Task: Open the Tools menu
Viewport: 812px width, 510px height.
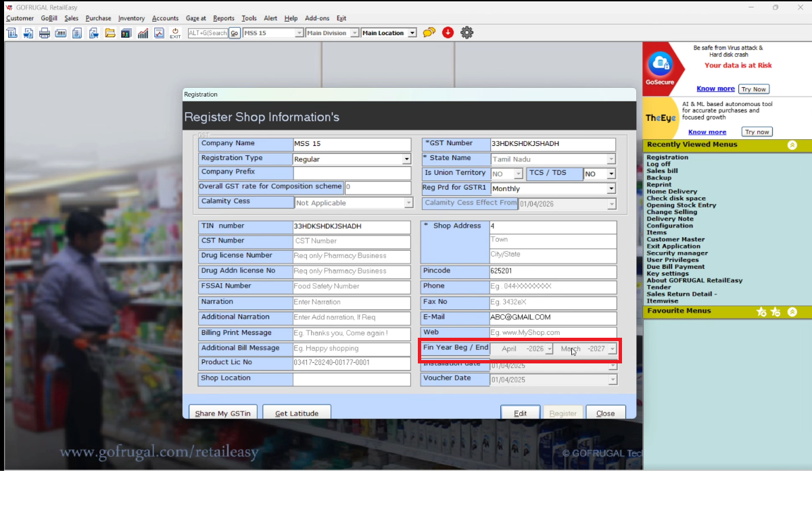Action: pyautogui.click(x=249, y=18)
